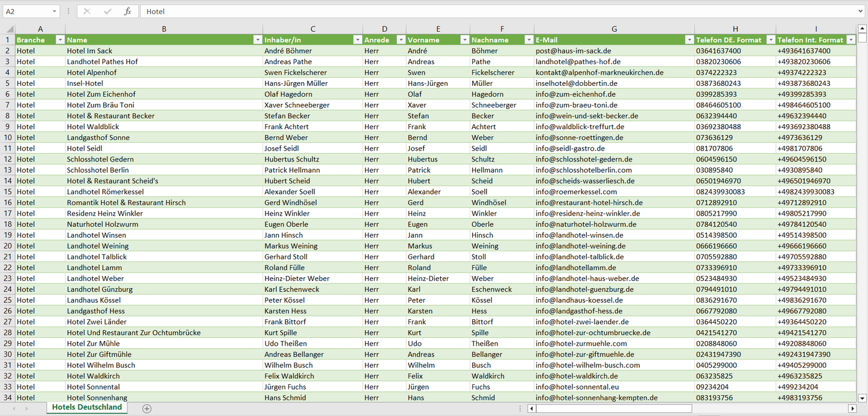Expand the Name Box dropdown arrow
Screen dimensions: 868x416
tap(54, 11)
